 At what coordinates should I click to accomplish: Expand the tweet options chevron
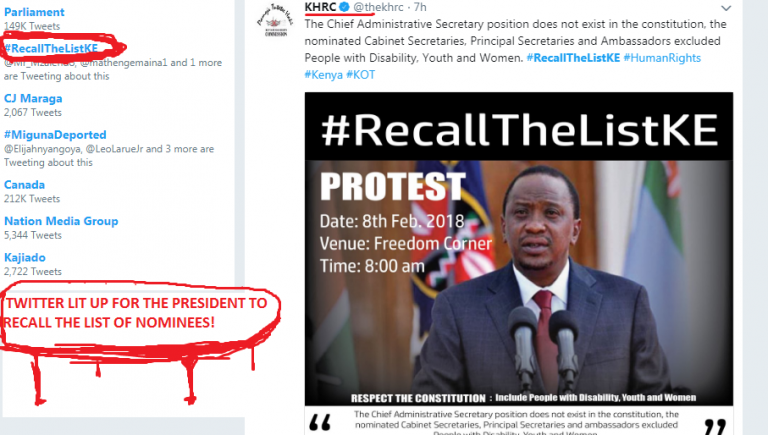click(x=726, y=8)
